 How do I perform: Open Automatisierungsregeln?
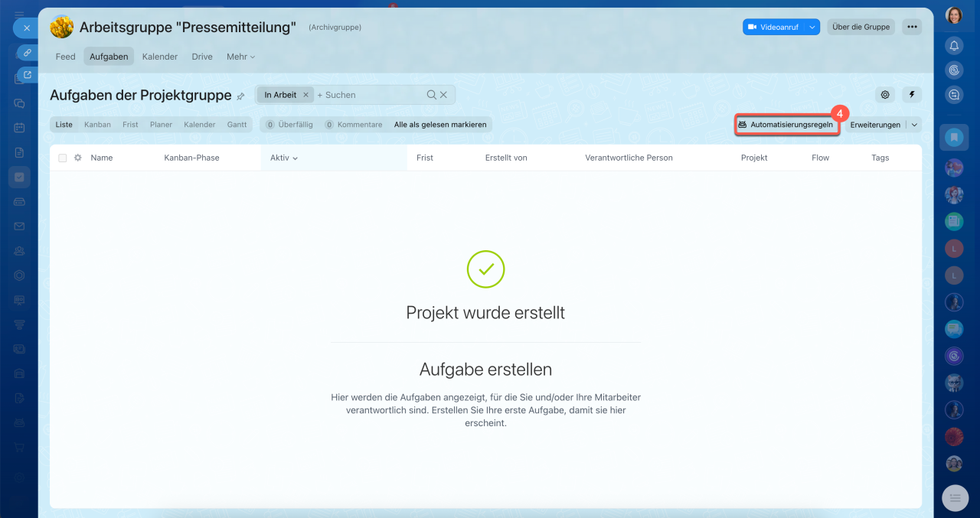[786, 125]
